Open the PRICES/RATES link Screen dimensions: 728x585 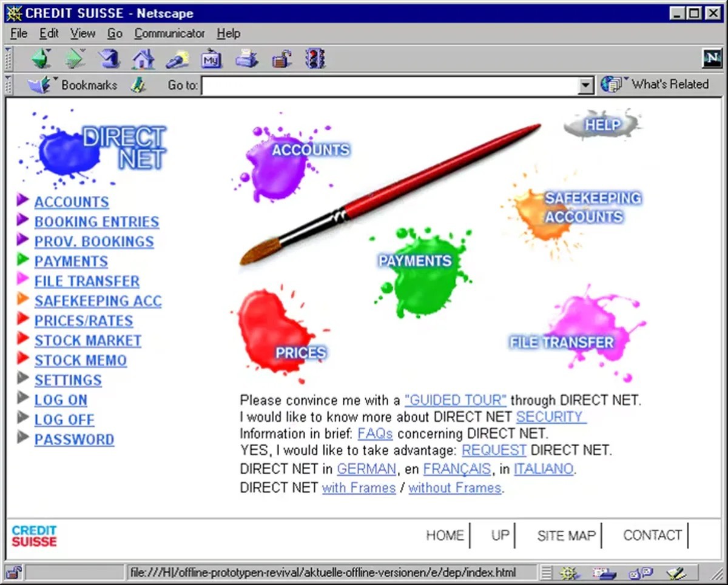click(84, 321)
